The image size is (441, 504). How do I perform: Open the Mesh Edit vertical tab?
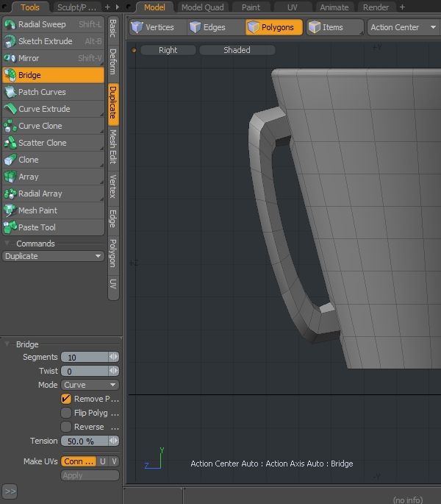113,146
